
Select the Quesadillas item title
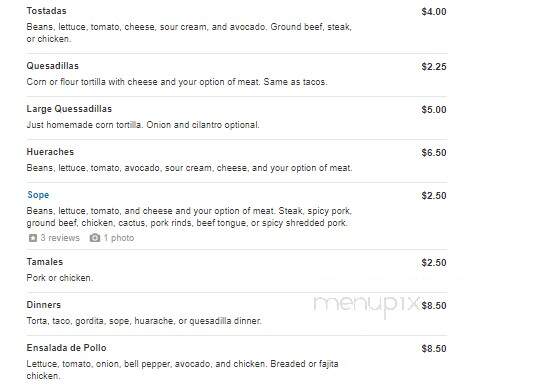tap(53, 66)
